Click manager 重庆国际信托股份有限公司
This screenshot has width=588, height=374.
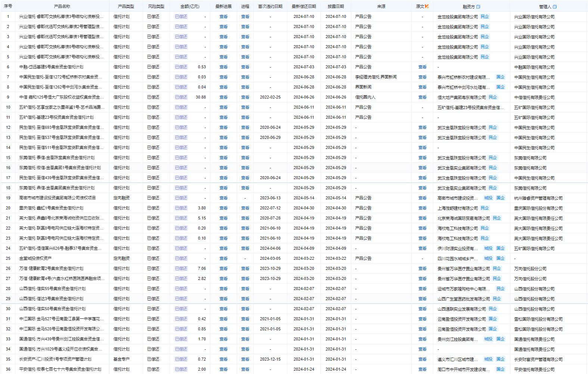tap(538, 208)
